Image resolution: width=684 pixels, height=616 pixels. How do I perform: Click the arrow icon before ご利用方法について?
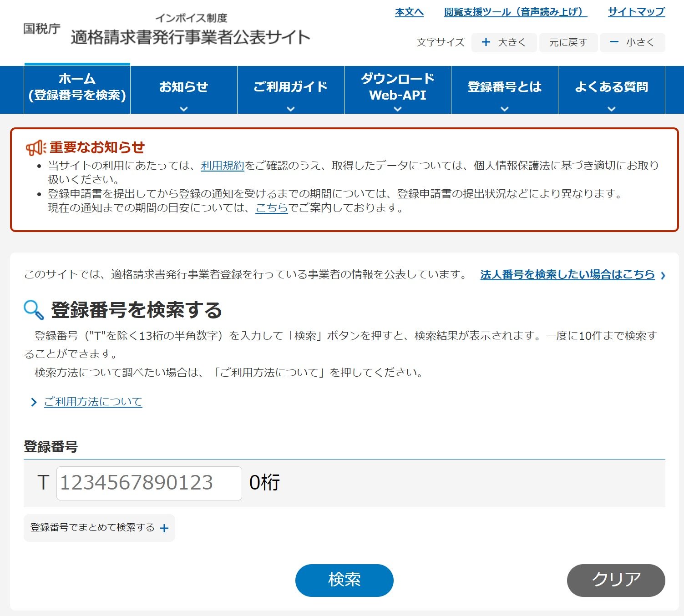[x=33, y=402]
